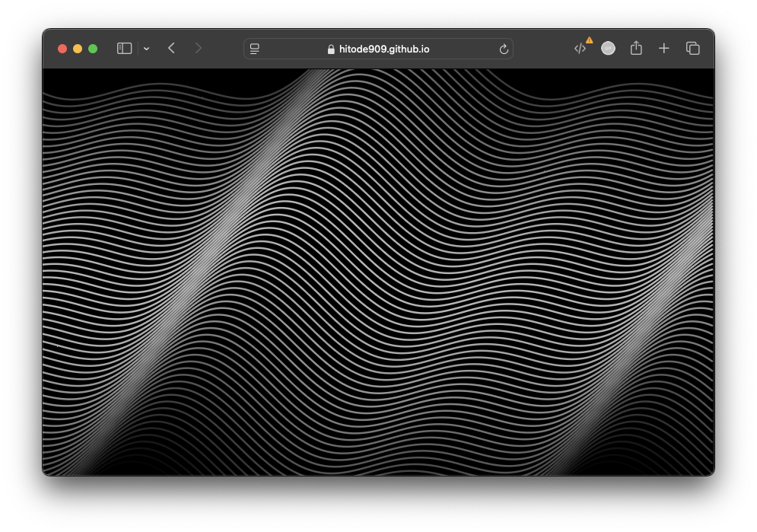Open a new tab
This screenshot has height=532, width=757.
[x=664, y=48]
